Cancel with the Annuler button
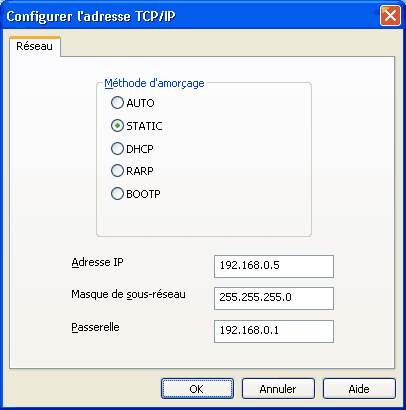 (x=278, y=388)
